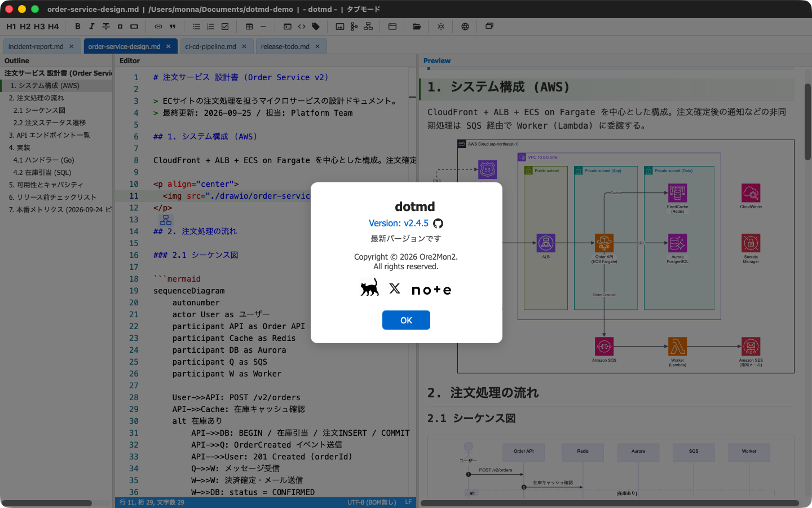Open language globe icon
Image resolution: width=812 pixels, height=508 pixels.
(465, 27)
